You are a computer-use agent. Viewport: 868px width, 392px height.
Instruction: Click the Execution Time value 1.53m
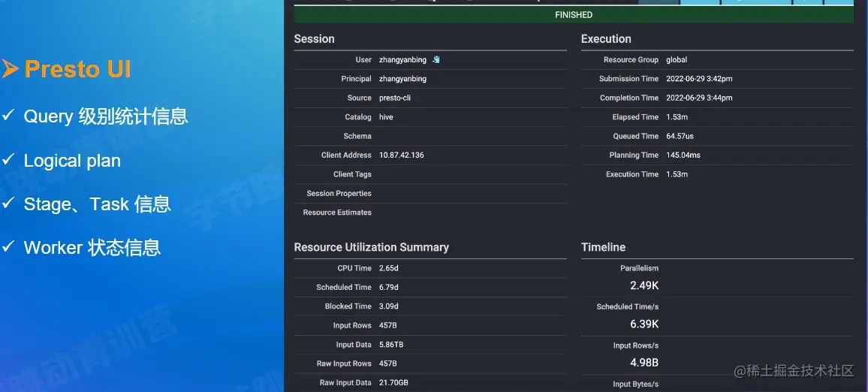(677, 174)
